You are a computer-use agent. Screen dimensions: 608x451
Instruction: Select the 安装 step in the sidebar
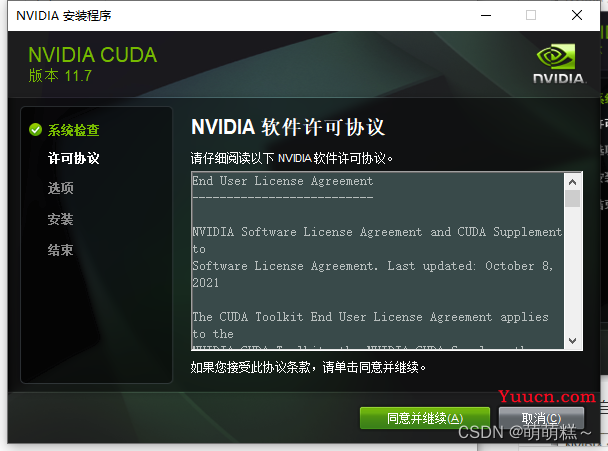click(x=61, y=219)
